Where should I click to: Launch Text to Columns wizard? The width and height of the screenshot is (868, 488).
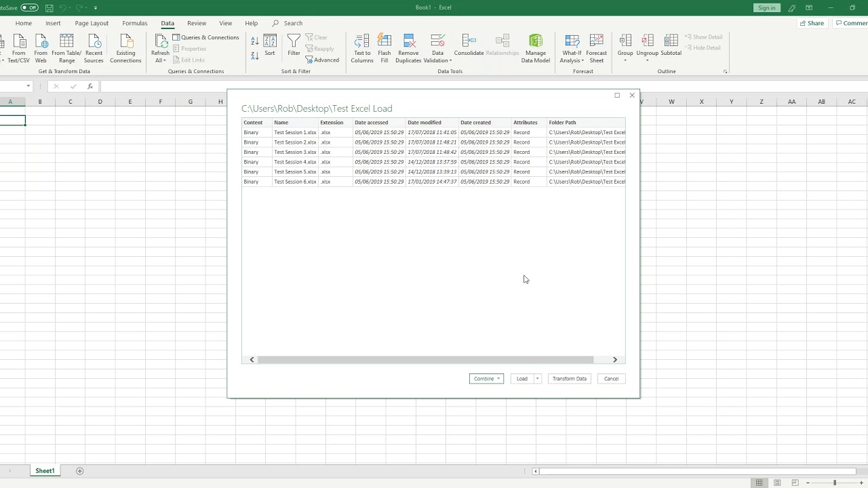pos(362,48)
